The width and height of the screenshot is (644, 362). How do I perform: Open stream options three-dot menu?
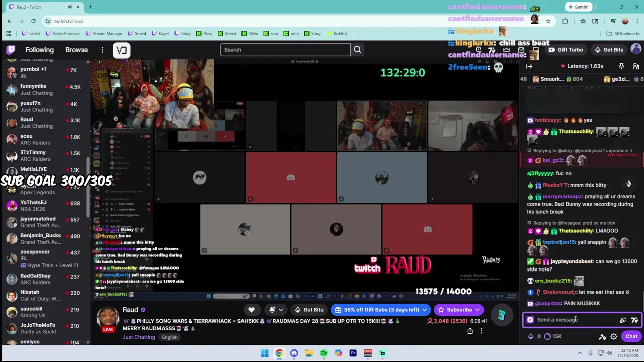tap(481, 331)
